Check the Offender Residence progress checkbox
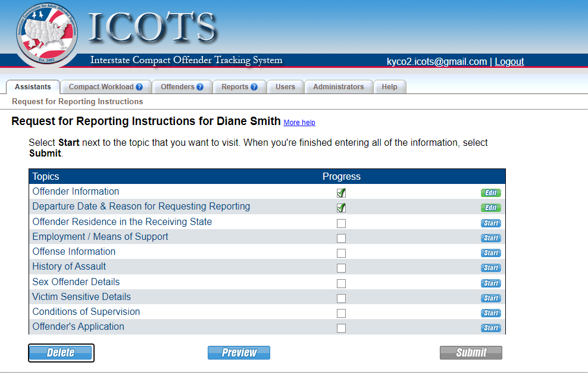Screen dimensions: 588x378 pos(341,223)
